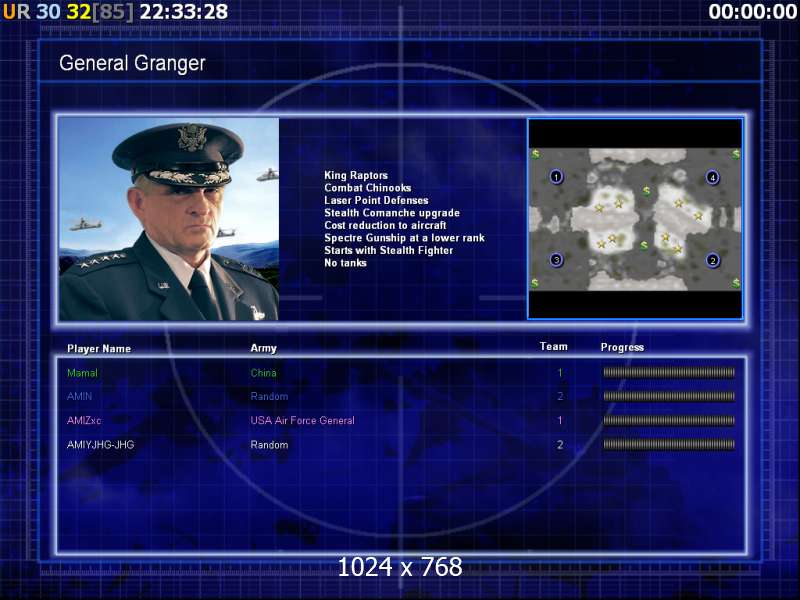Screen dimensions: 800x600
Task: Click the bottom-right corner dollar supply icon
Action: tap(736, 282)
